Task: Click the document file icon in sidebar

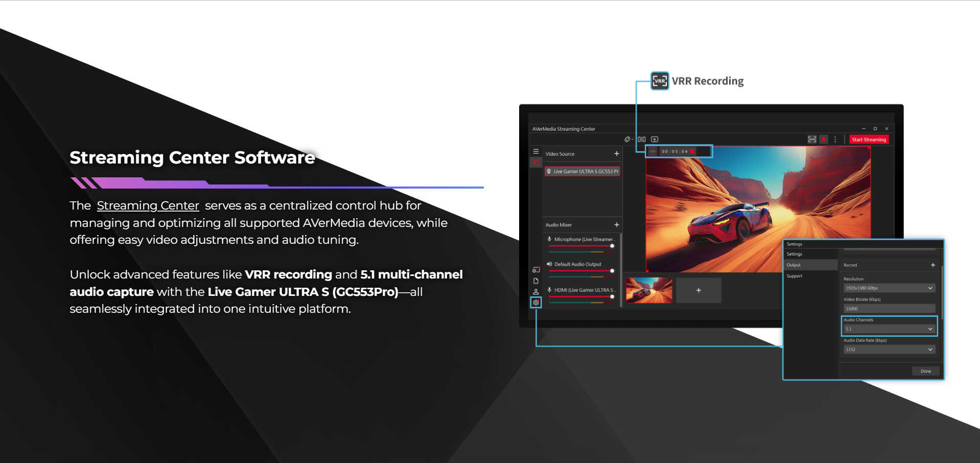Action: (535, 281)
